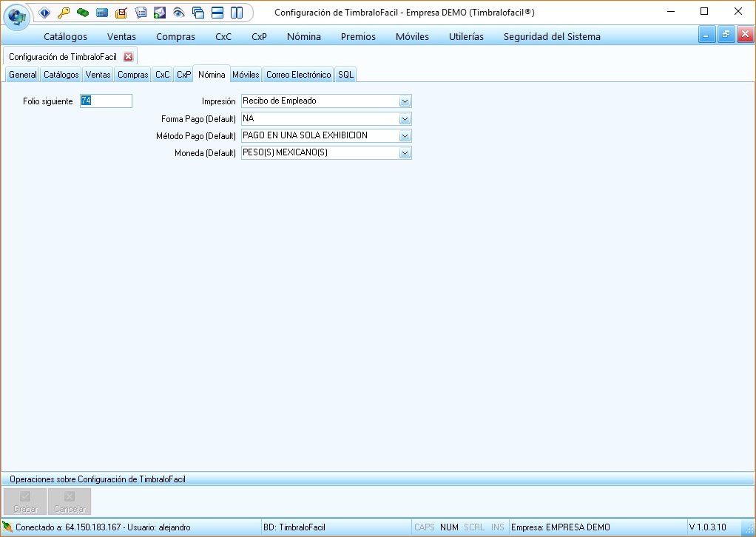The image size is (756, 537).
Task: Minimize the main application window
Action: click(671, 12)
